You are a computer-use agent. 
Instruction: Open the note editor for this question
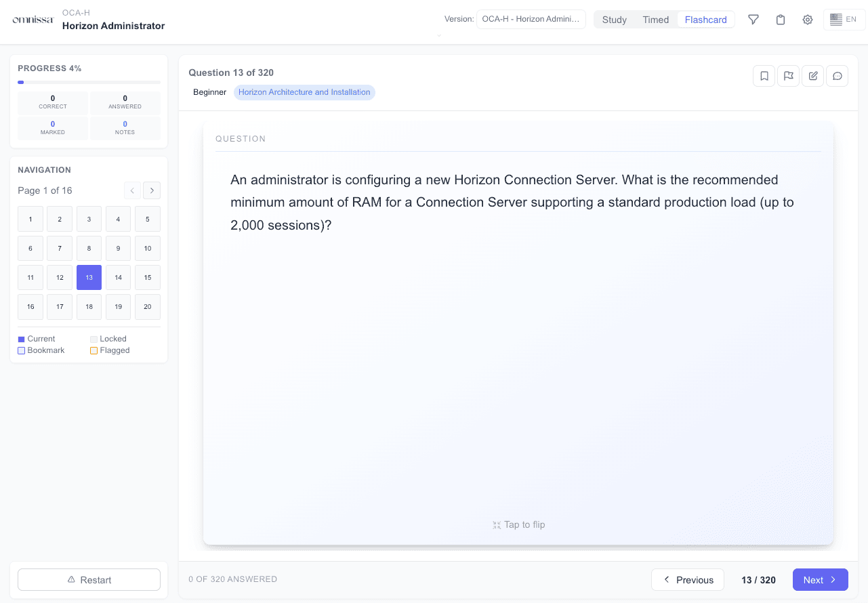812,75
